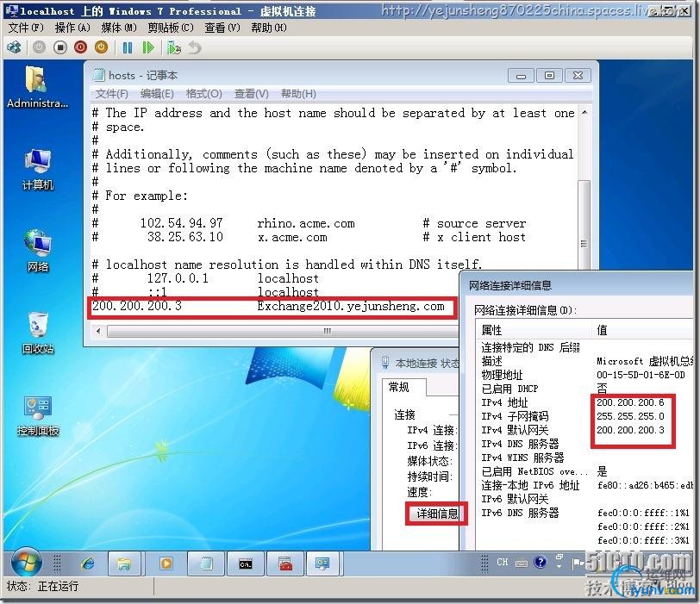Open the 查看(V) menu of the VM connection window

point(222,28)
